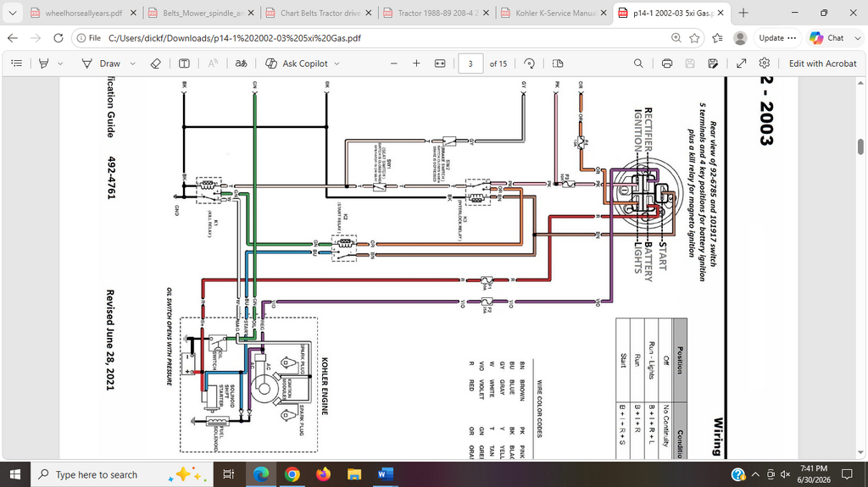868x487 pixels.
Task: Zoom in on the PDF
Action: pos(416,64)
